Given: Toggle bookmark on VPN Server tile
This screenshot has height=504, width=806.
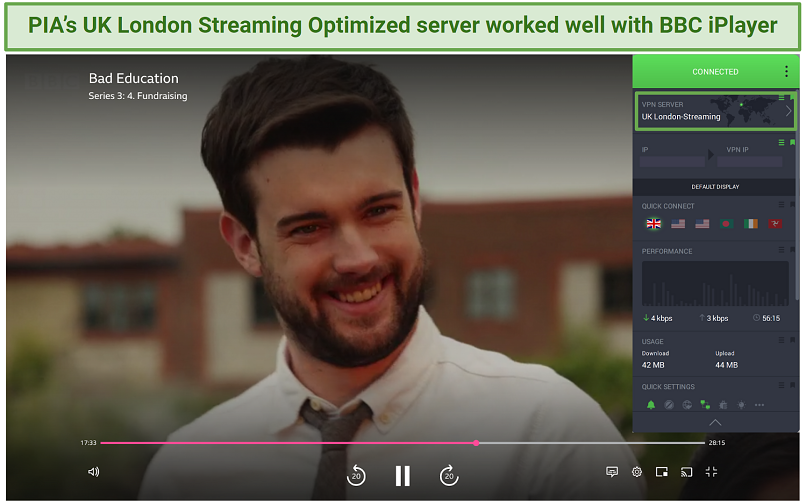Looking at the screenshot, I should coord(792,97).
